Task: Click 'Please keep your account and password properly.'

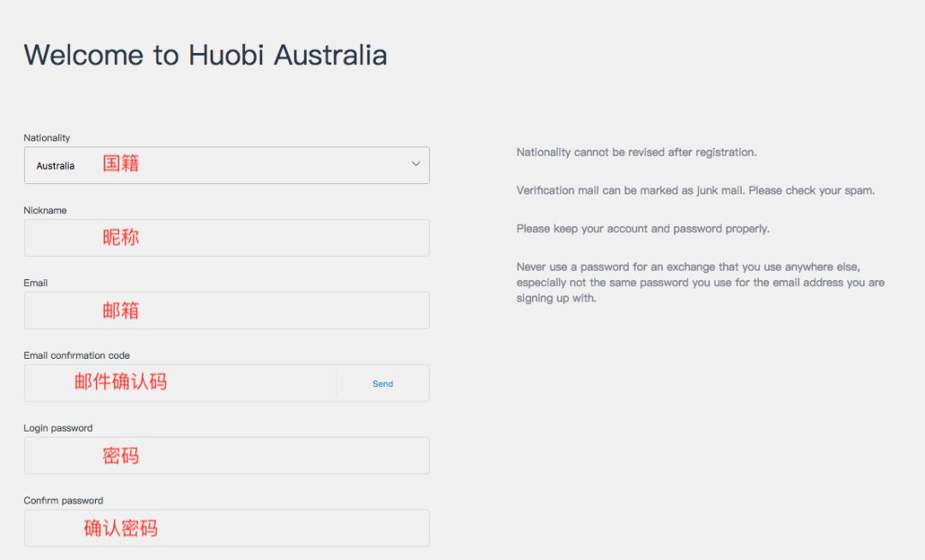Action: click(643, 229)
